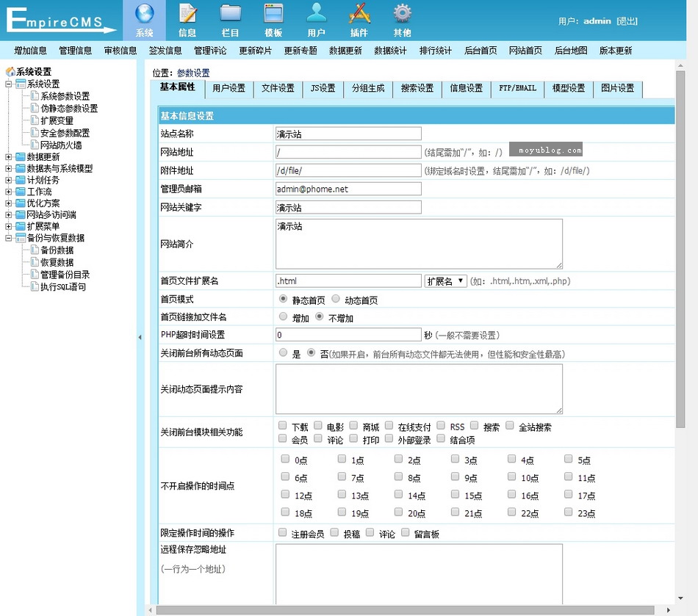Expand the 优化方案 tree node
Image resolution: width=698 pixels, height=616 pixels.
pyautogui.click(x=9, y=203)
